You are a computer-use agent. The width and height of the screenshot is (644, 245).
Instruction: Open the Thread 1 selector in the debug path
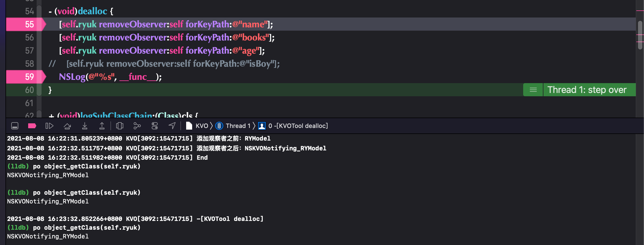[233, 126]
